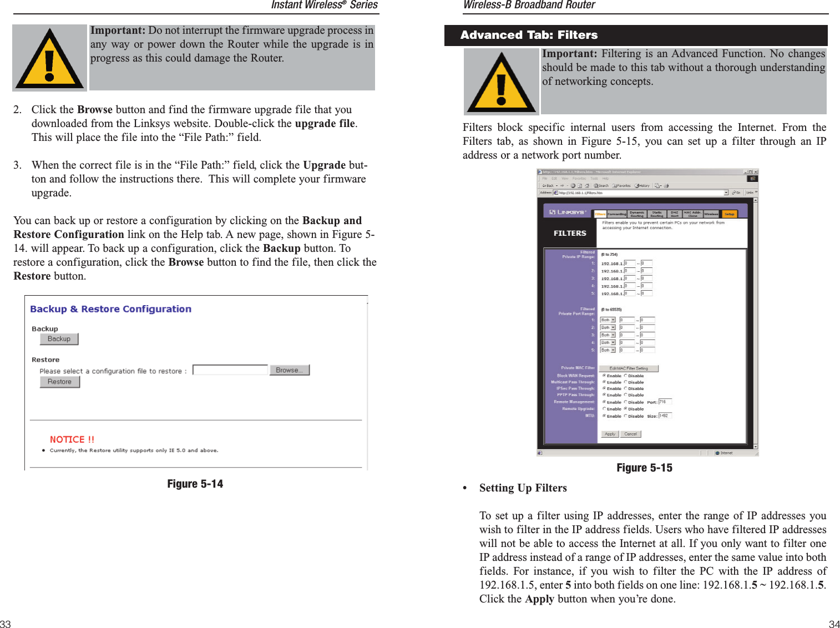Open Search in the IE toolbar

[601, 186]
